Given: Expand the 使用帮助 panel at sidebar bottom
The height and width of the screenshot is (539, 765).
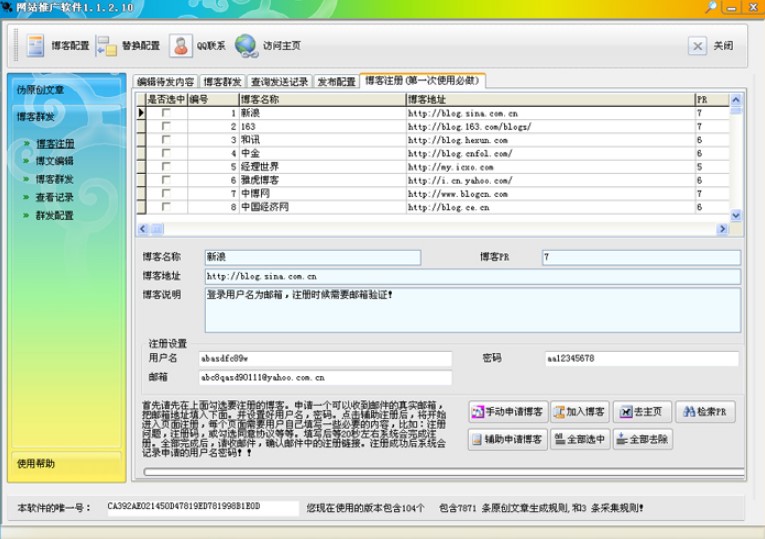Looking at the screenshot, I should (x=37, y=464).
